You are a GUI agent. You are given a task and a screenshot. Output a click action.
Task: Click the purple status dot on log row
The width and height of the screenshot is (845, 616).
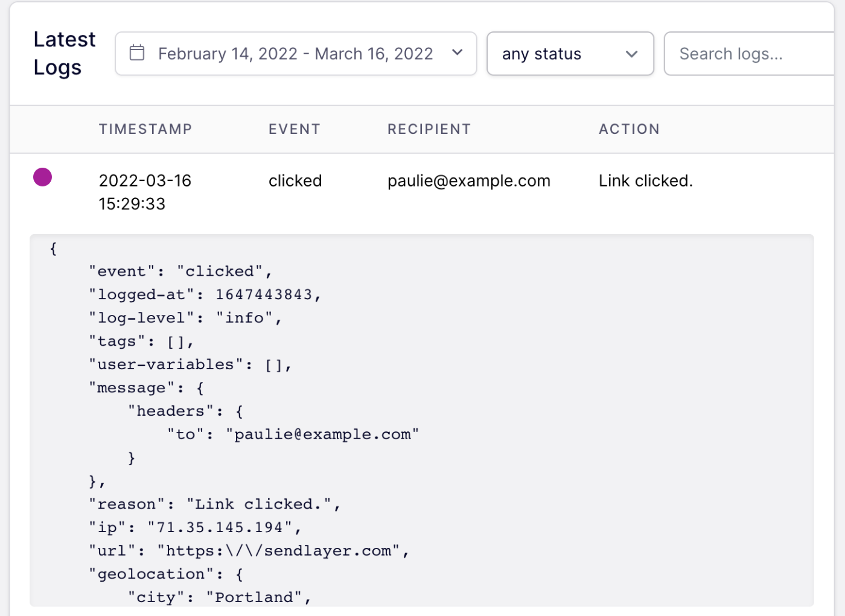[42, 177]
